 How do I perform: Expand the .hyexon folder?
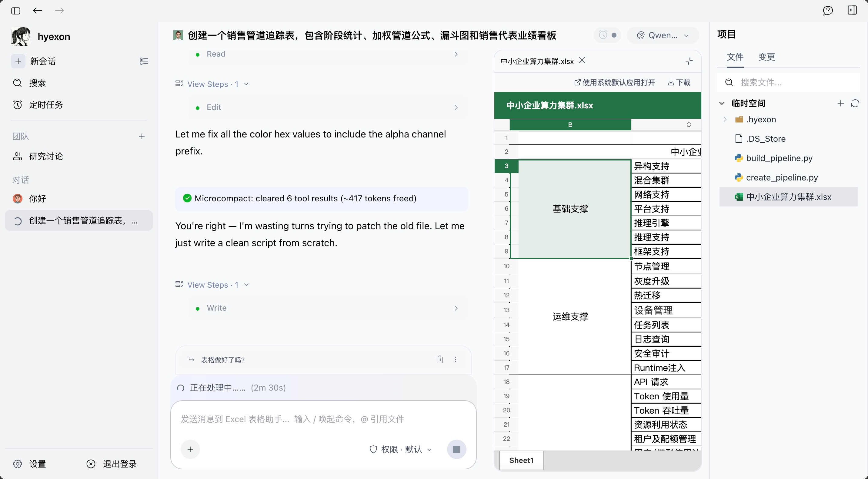725,120
